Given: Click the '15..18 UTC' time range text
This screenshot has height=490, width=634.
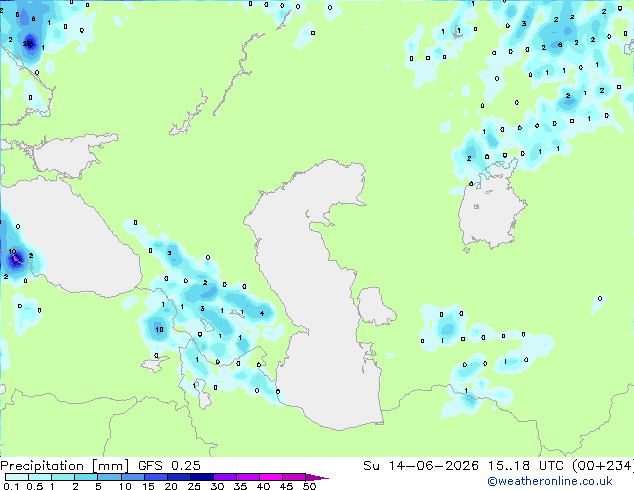Looking at the screenshot, I should pos(525,466).
